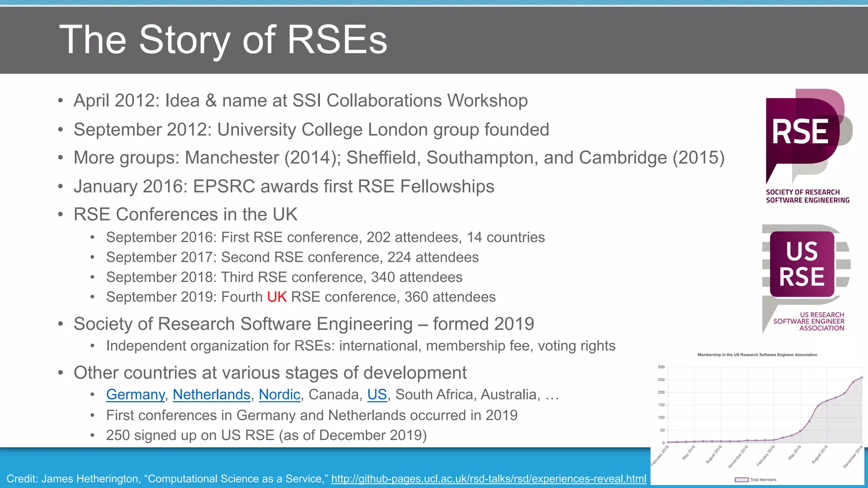Select the September 2016 First RSE conference line
The image size is (868, 488).
(325, 237)
